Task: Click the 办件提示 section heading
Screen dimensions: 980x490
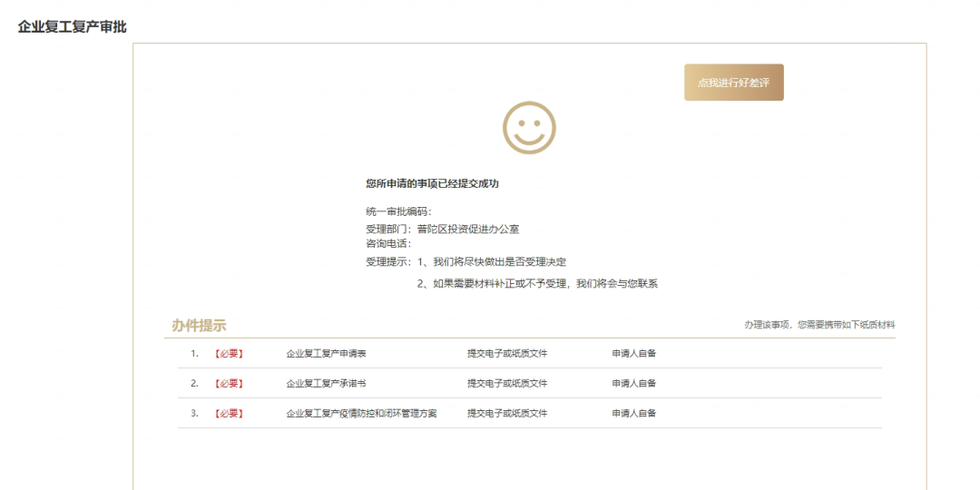Action: point(199,325)
